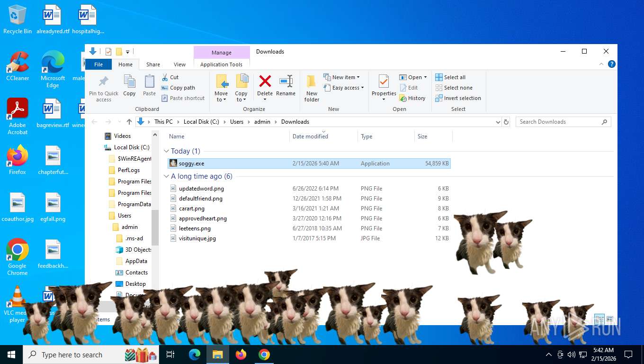
Task: Switch to the View ribbon tab
Action: coord(179,64)
